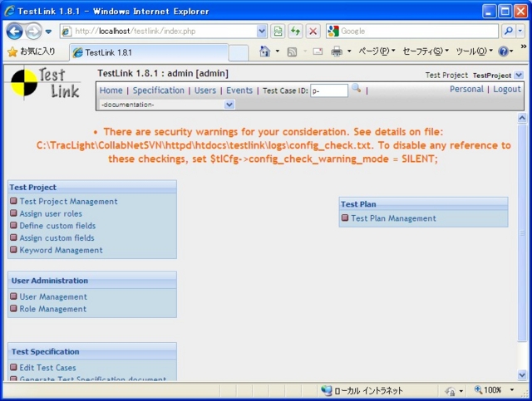Open the Favorites star button
Viewport: 532px width, 401px height.
[x=32, y=51]
